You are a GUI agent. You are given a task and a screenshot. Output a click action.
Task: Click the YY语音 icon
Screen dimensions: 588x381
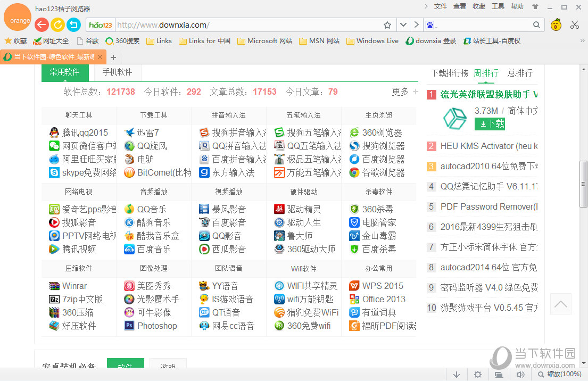pos(204,286)
